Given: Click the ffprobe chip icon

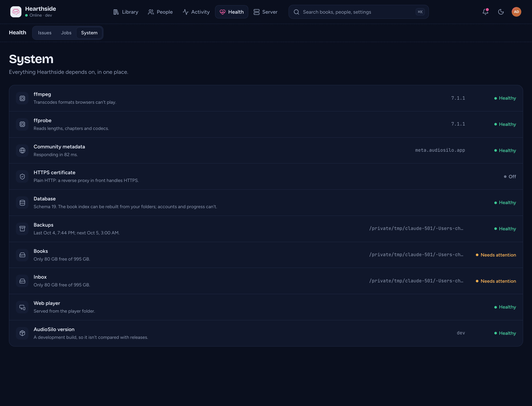Looking at the screenshot, I should tap(22, 124).
